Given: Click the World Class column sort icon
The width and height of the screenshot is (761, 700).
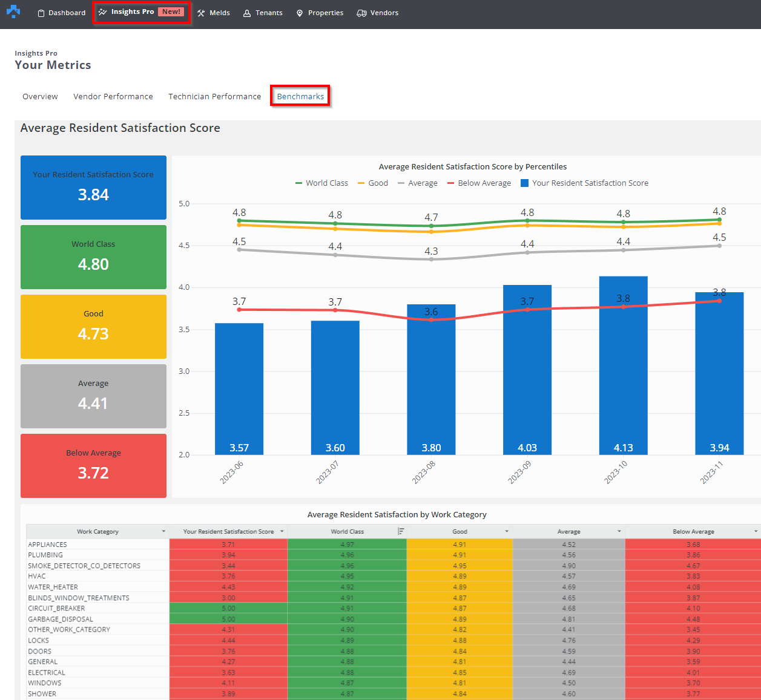Looking at the screenshot, I should [x=401, y=531].
